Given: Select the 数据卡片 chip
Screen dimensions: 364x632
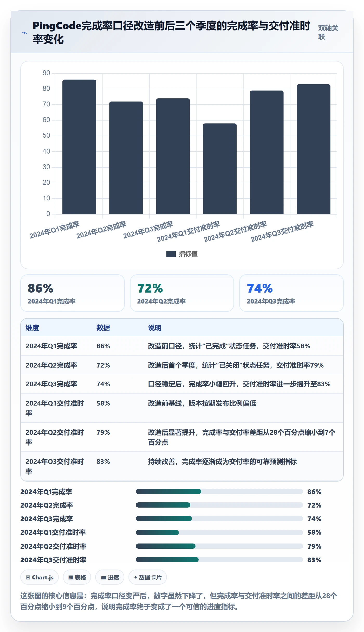Looking at the screenshot, I should pos(148,577).
